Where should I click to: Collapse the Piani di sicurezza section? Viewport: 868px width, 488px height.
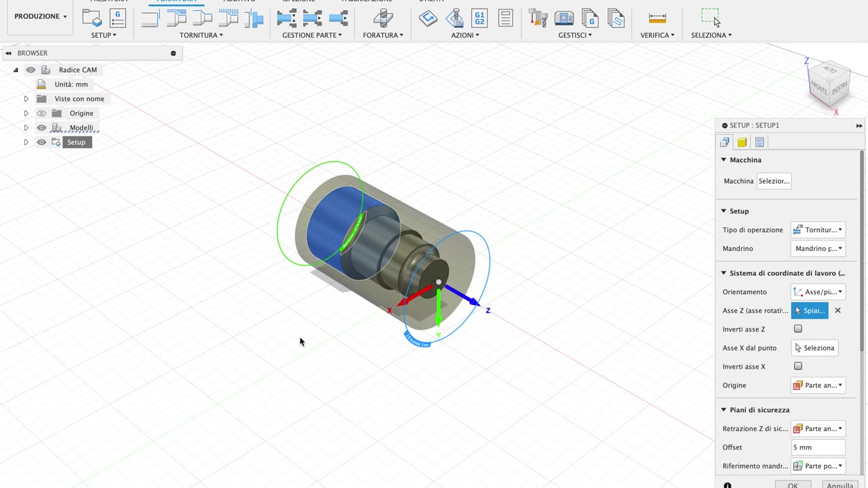pyautogui.click(x=724, y=410)
